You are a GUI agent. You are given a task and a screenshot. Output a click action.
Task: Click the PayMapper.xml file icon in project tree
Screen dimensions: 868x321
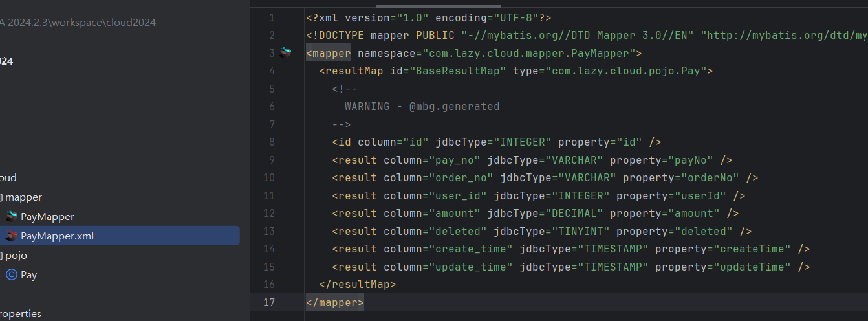12,236
